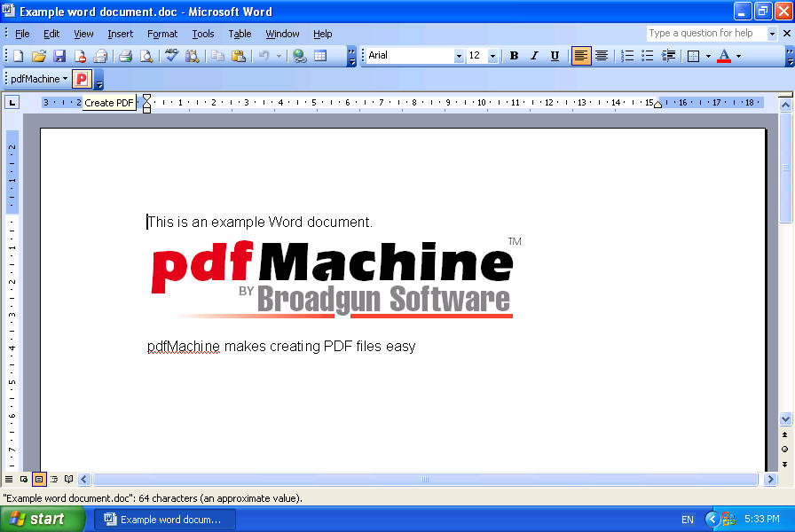
Task: Switch to Print Layout view icon
Action: 38,480
